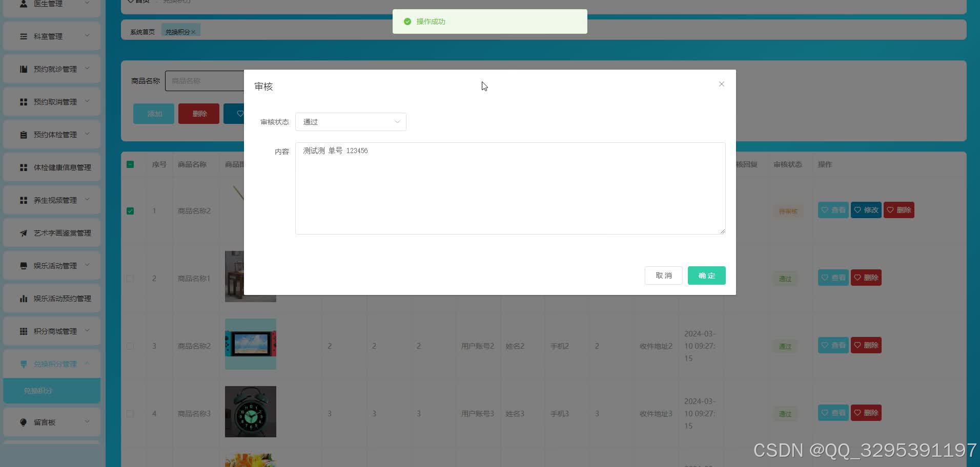Click the 用户账号3 cell in row 4
980x467 pixels.
click(x=478, y=414)
